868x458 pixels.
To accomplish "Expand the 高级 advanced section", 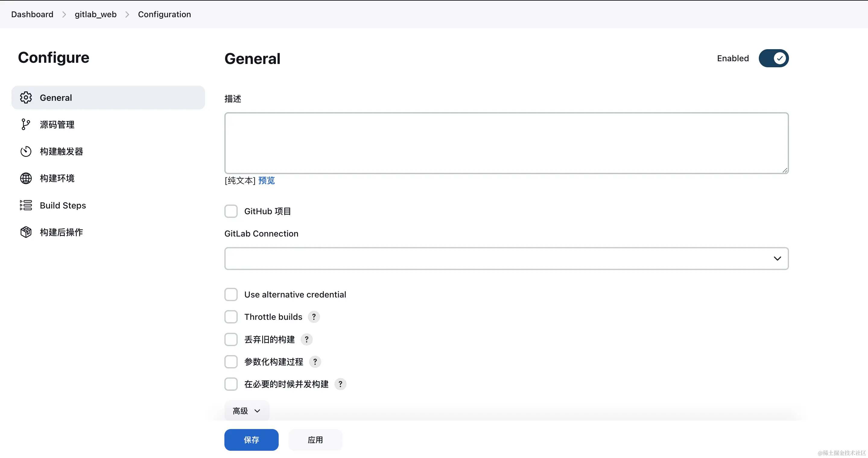I will [x=247, y=411].
